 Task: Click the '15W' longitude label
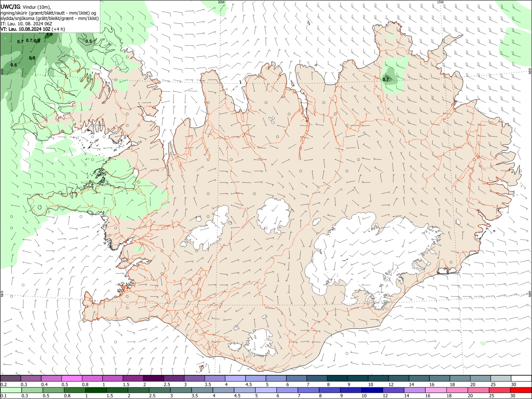tap(441, 2)
